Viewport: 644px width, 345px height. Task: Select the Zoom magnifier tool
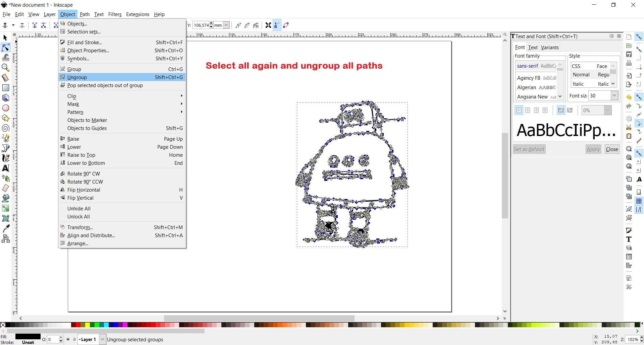point(6,68)
